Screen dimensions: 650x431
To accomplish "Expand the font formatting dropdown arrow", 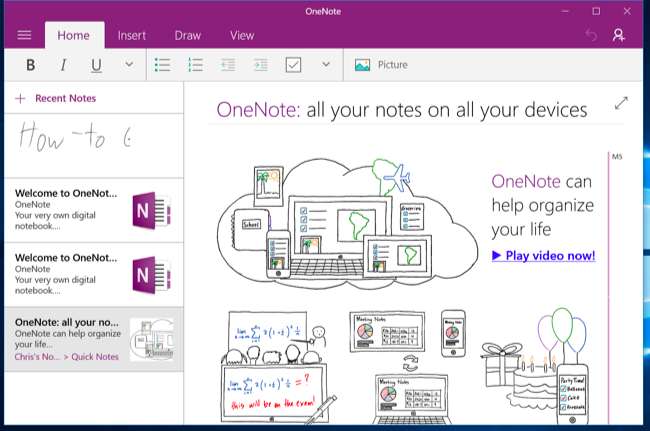I will click(129, 65).
